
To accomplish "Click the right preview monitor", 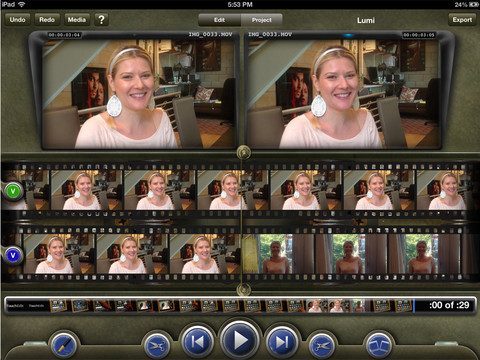I will point(344,94).
